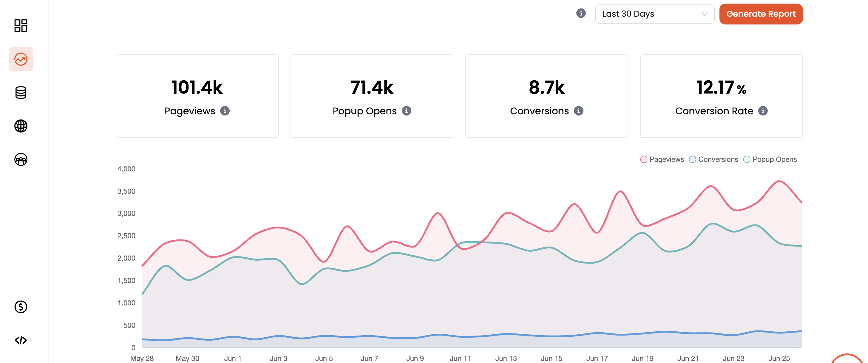
Task: Click the Jun 11 x-axis label
Action: click(460, 358)
